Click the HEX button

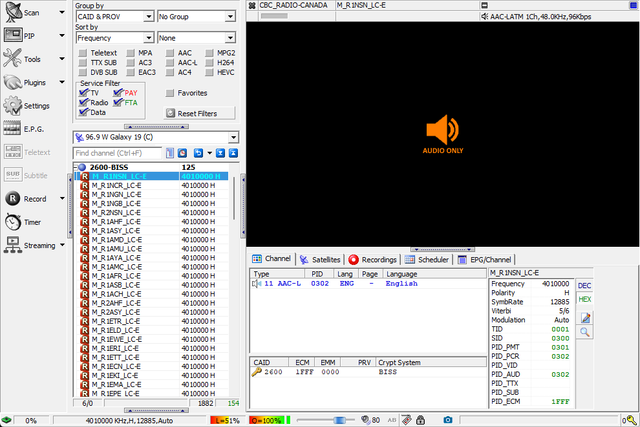point(584,299)
